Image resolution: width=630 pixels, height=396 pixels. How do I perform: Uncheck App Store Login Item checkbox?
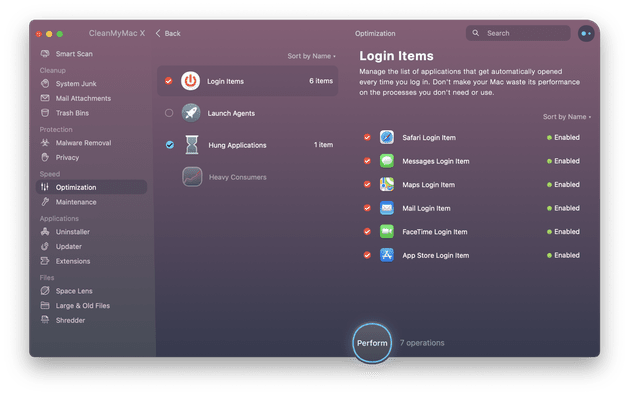pyautogui.click(x=367, y=255)
